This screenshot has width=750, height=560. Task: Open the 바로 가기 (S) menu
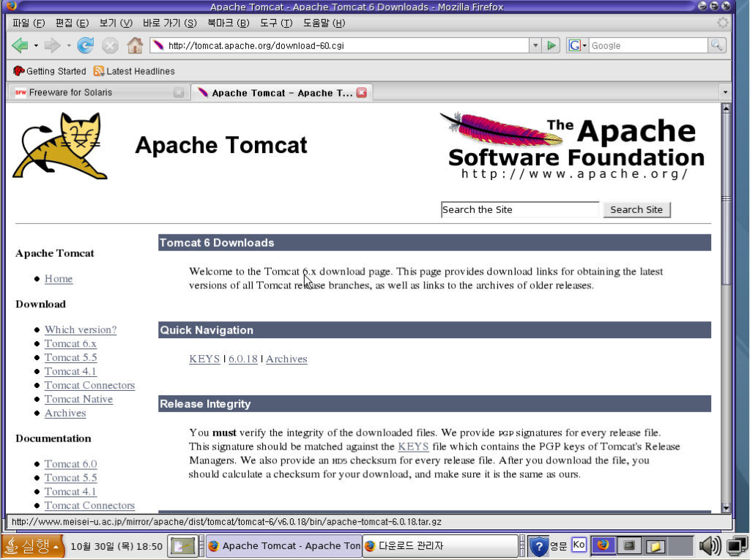[x=170, y=23]
